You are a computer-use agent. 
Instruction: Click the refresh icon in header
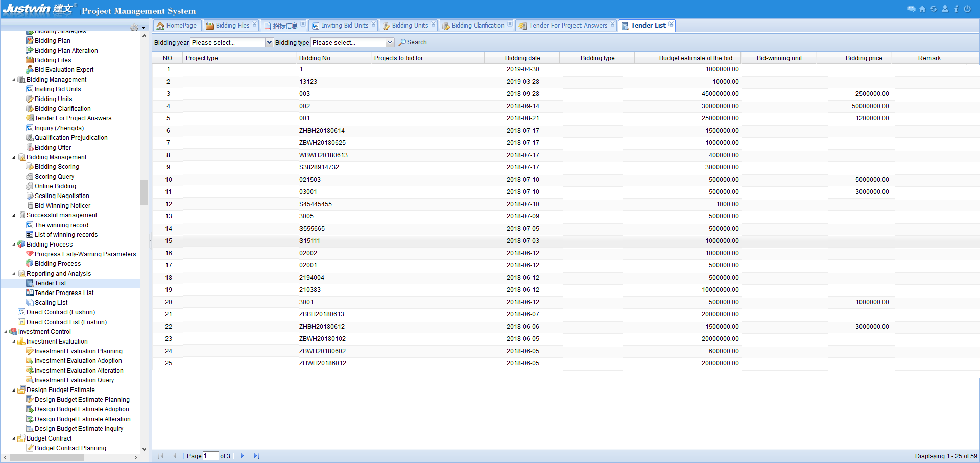[x=934, y=9]
